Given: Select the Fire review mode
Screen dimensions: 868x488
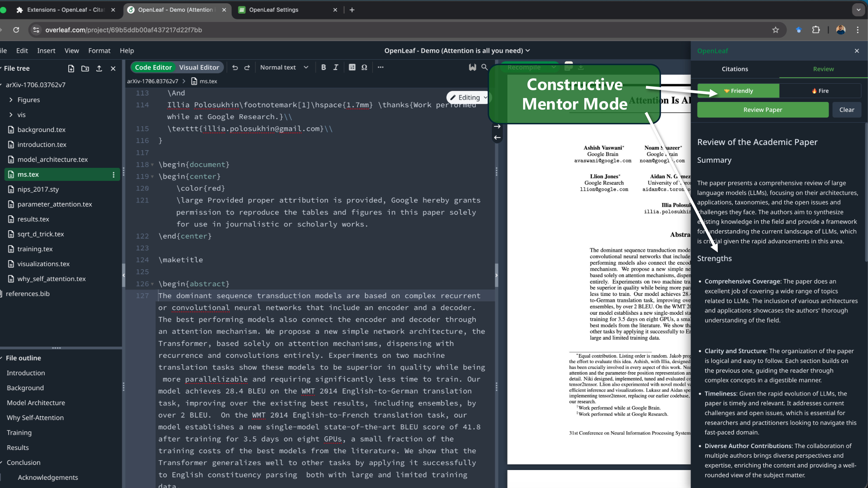Looking at the screenshot, I should click(820, 91).
